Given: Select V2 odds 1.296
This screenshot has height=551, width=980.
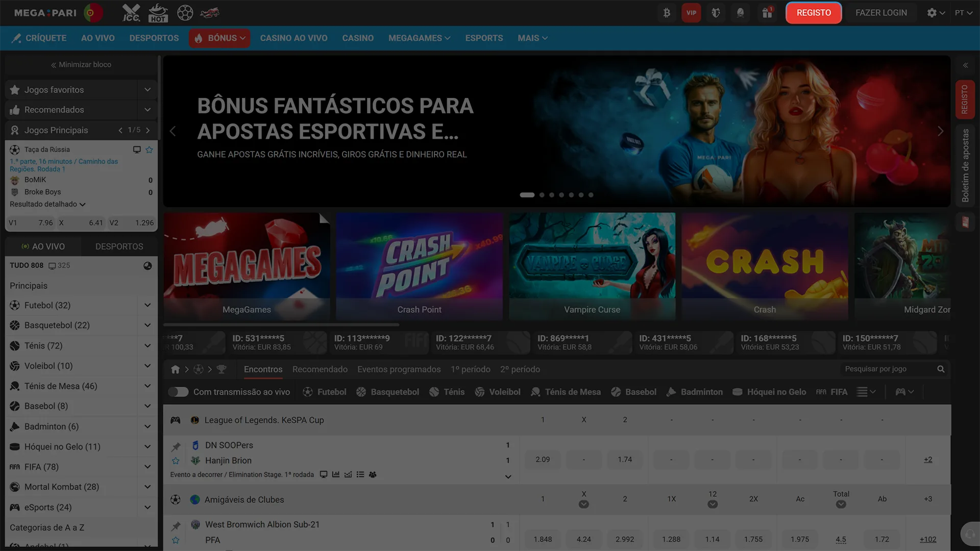Looking at the screenshot, I should 131,223.
